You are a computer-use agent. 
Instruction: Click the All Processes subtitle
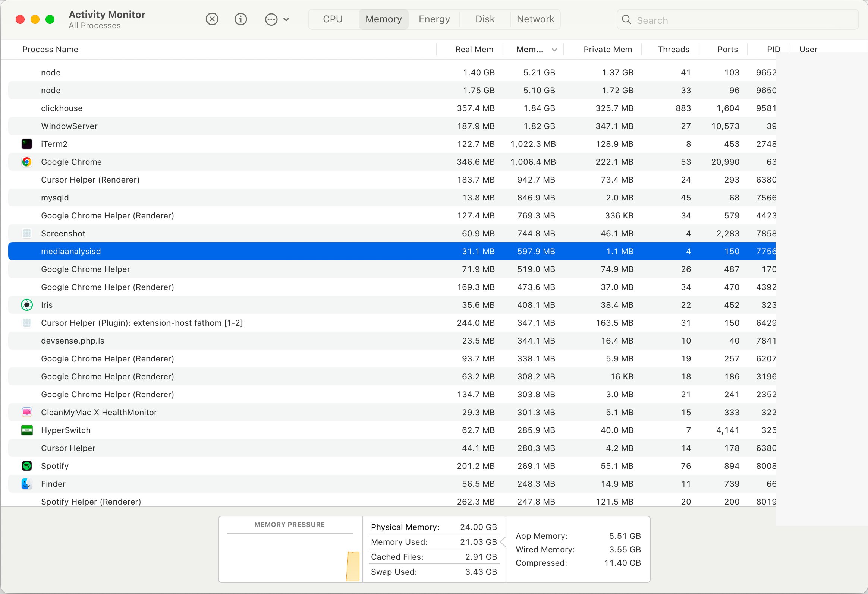click(x=94, y=26)
